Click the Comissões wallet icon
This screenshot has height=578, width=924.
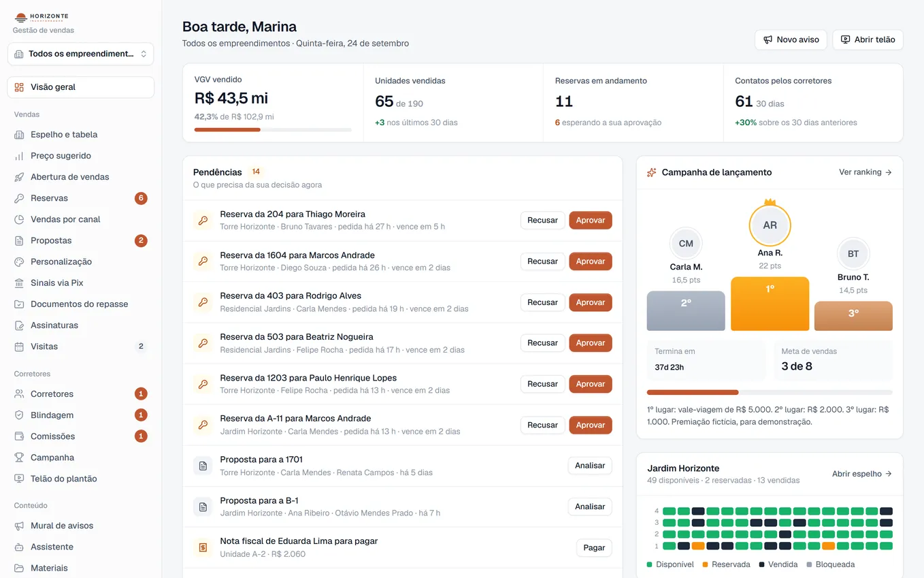coord(19,436)
